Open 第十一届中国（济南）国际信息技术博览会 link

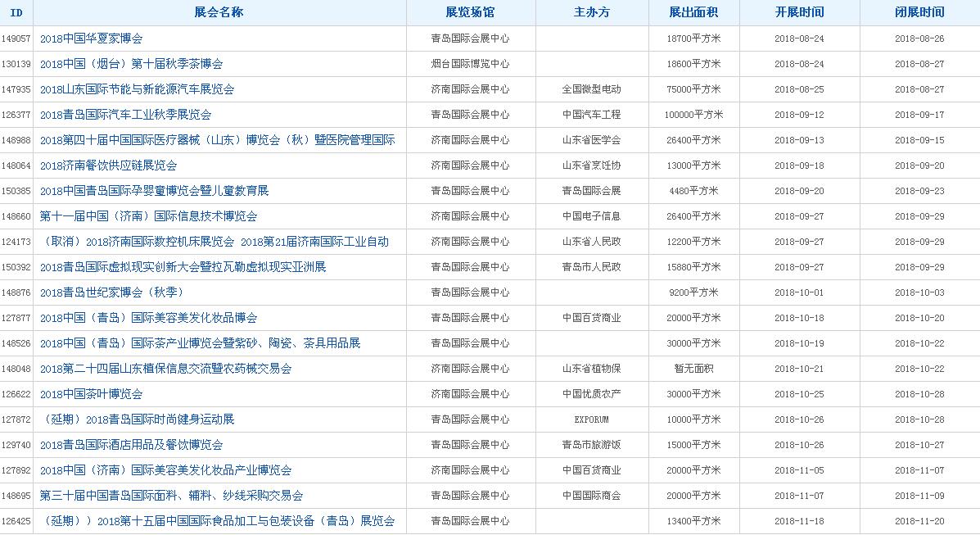coord(149,216)
